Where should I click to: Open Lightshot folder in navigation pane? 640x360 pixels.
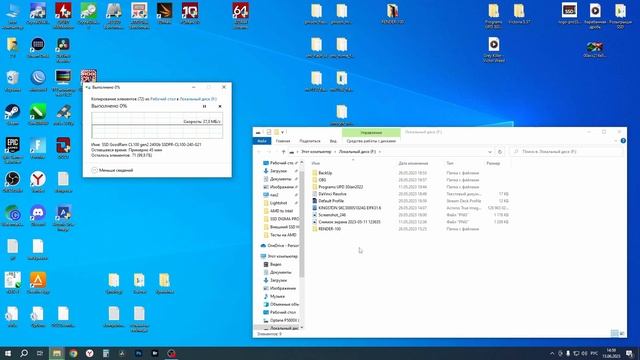278,203
